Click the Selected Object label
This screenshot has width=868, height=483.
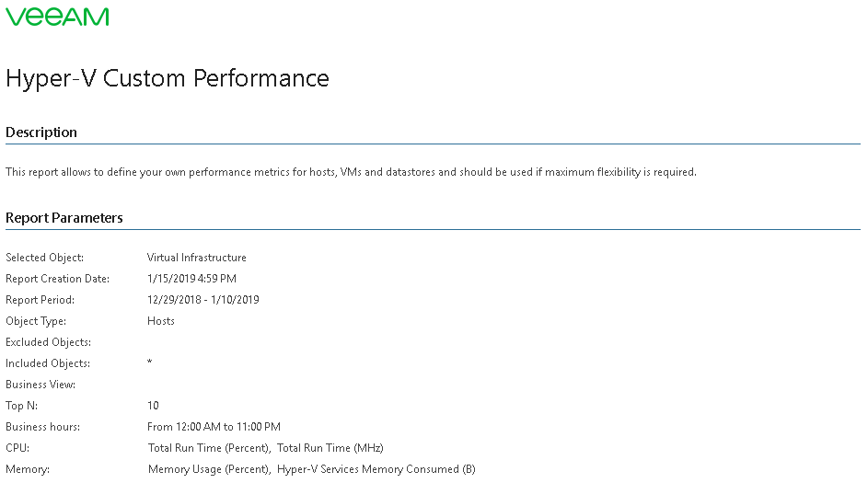45,258
